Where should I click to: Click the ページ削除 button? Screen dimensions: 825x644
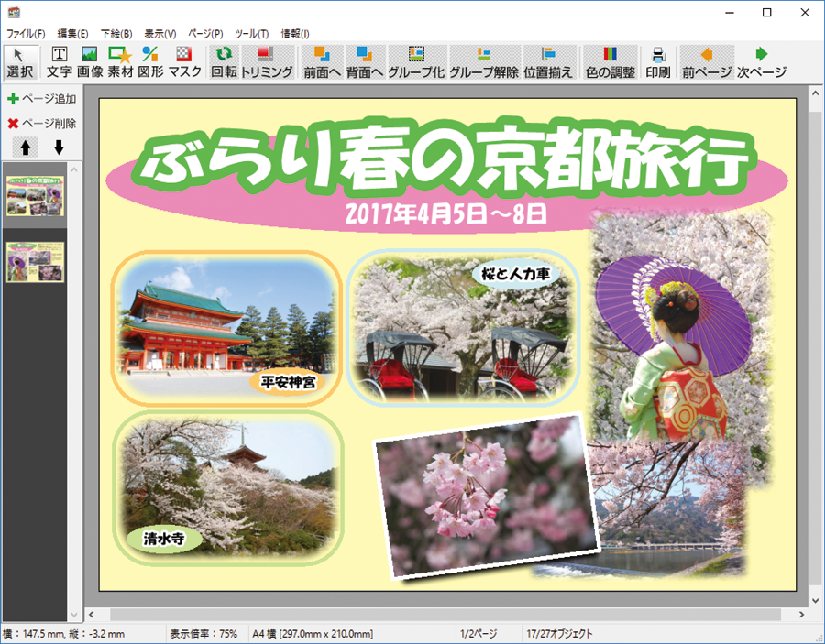42,124
